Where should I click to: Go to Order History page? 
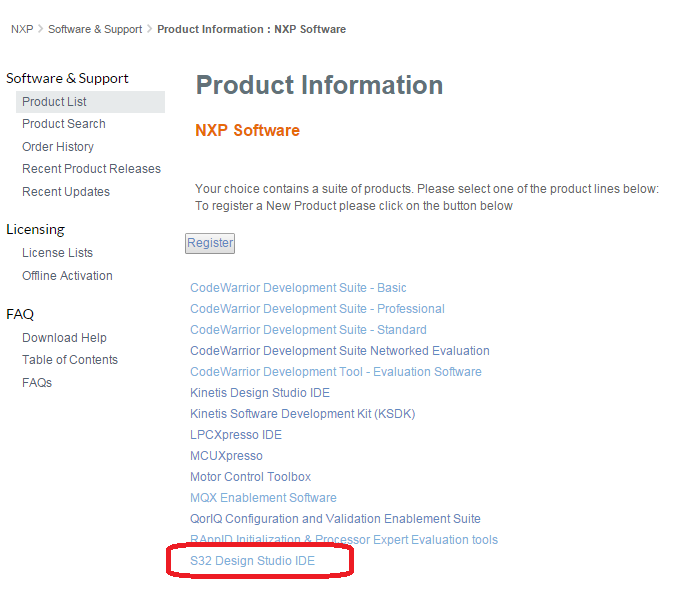click(58, 147)
